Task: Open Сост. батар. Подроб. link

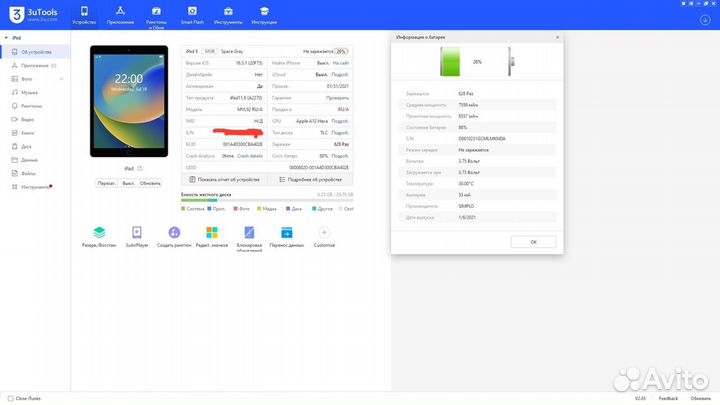Action: (x=340, y=156)
